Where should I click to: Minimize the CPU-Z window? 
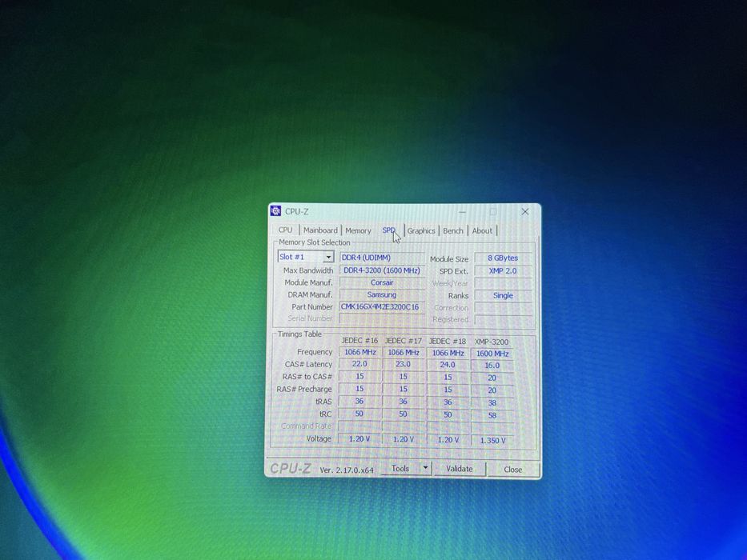(462, 211)
